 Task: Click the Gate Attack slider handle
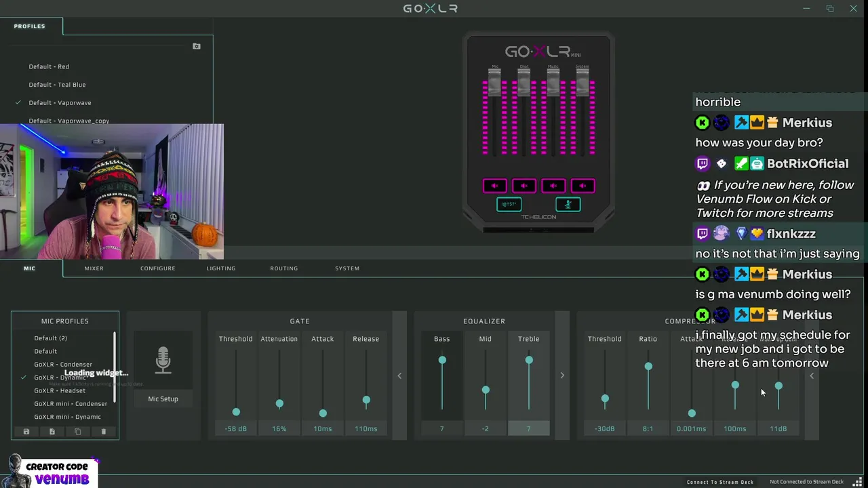click(x=323, y=413)
